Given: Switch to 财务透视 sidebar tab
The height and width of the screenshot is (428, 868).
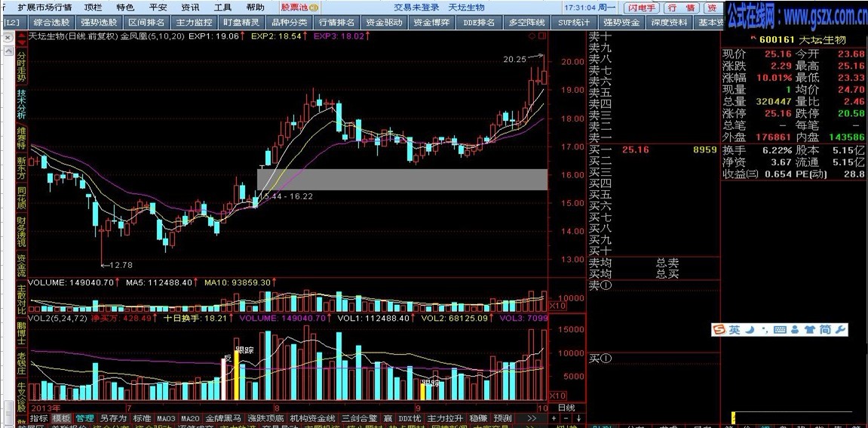Looking at the screenshot, I should pos(21,232).
